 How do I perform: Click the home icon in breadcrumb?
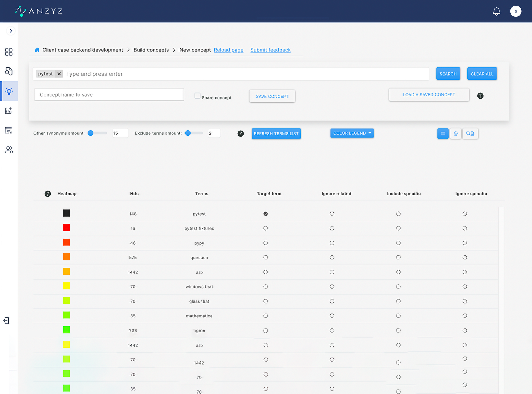(37, 50)
